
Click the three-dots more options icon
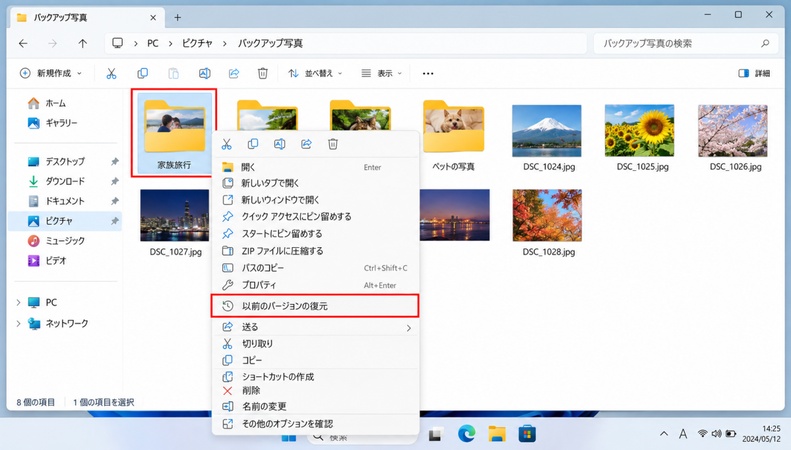[428, 74]
